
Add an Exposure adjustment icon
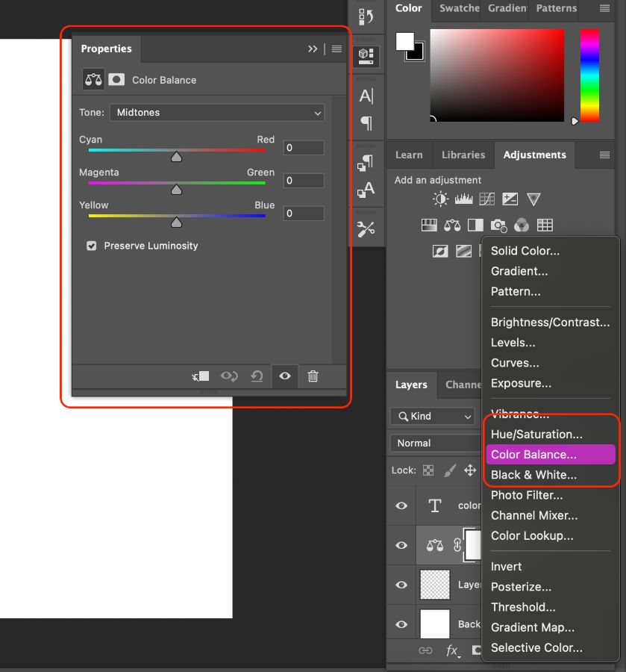(x=510, y=199)
